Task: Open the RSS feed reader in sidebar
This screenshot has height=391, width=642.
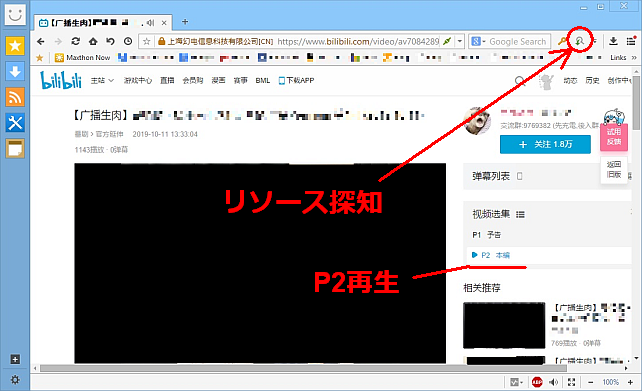Action: click(15, 97)
